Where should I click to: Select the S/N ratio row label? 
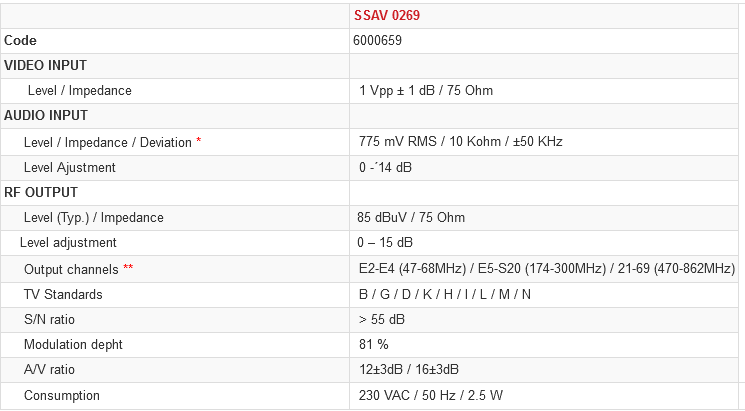(x=50, y=320)
